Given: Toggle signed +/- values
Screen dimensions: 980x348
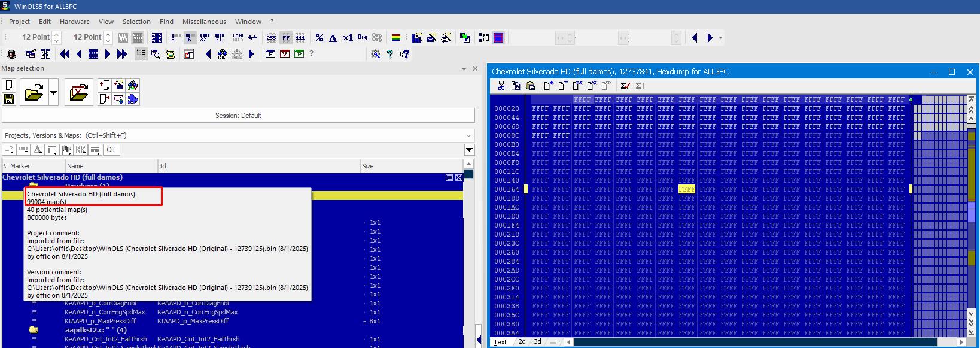Looking at the screenshot, I should 252,38.
